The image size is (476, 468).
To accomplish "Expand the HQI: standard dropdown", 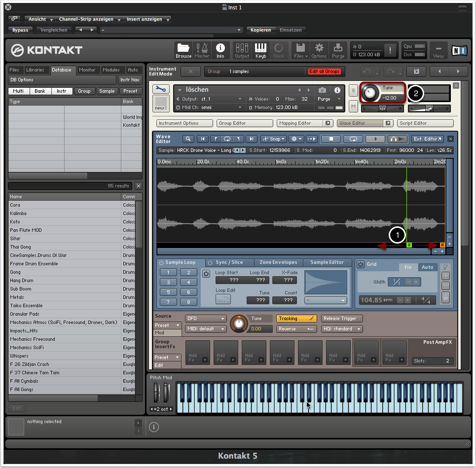I will pos(342,329).
